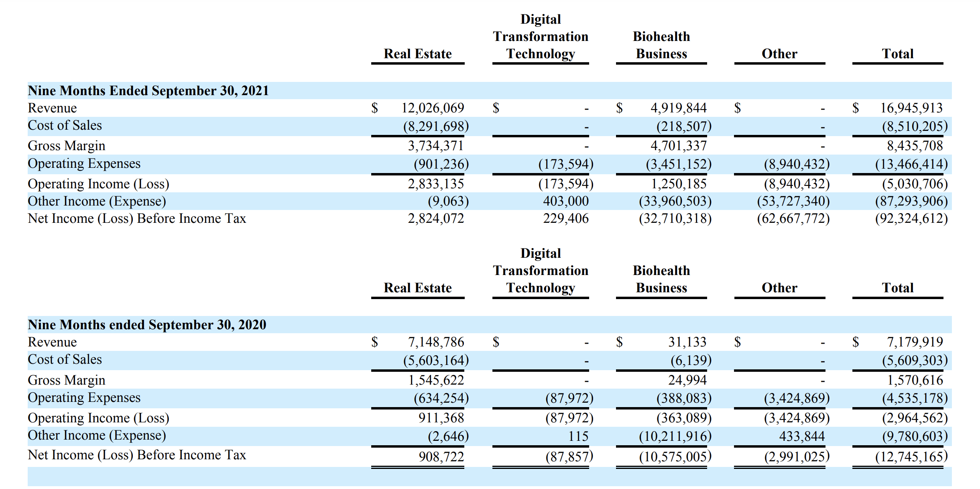This screenshot has height=489, width=980.
Task: Select the Operating Income (Loss) row for 2021
Action: (98, 184)
